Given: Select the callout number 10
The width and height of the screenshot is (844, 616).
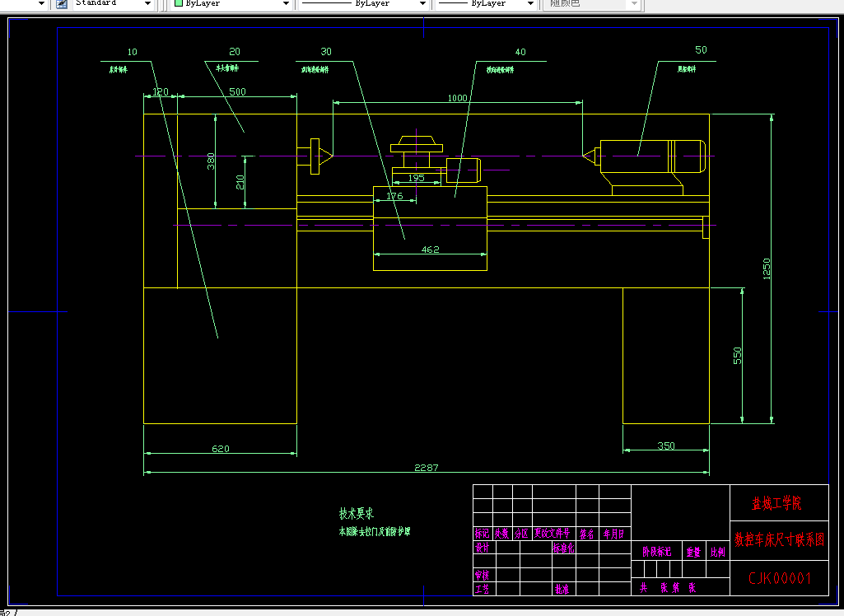Looking at the screenshot, I should (x=133, y=52).
